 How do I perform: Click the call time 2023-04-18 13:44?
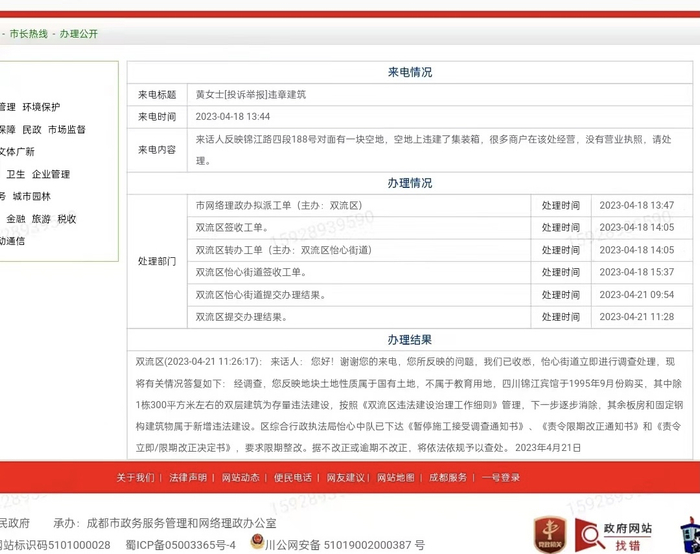click(x=233, y=117)
